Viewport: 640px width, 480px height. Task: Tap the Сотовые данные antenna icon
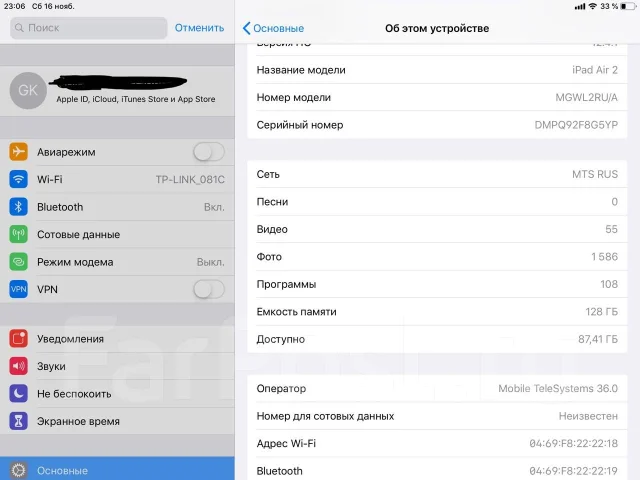point(18,234)
